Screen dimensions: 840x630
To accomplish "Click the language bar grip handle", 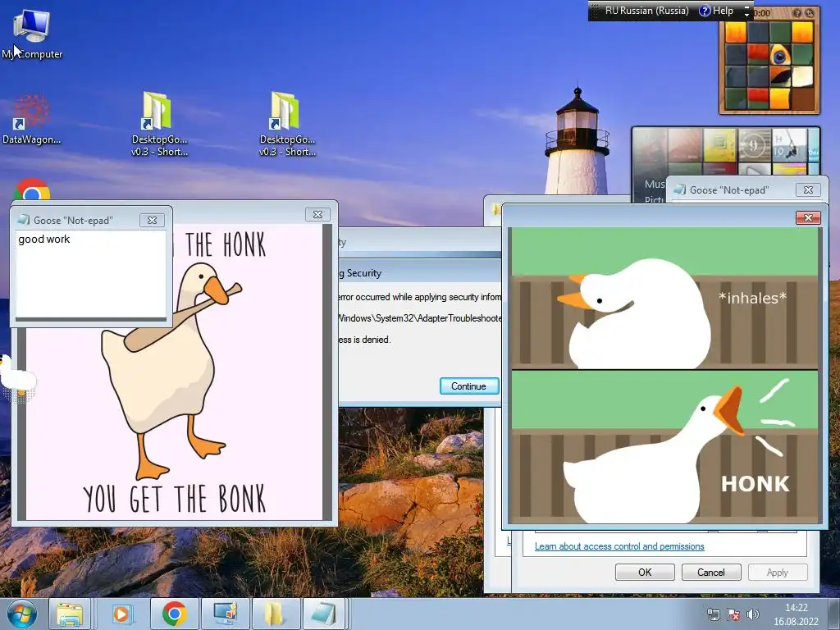I will coord(594,11).
